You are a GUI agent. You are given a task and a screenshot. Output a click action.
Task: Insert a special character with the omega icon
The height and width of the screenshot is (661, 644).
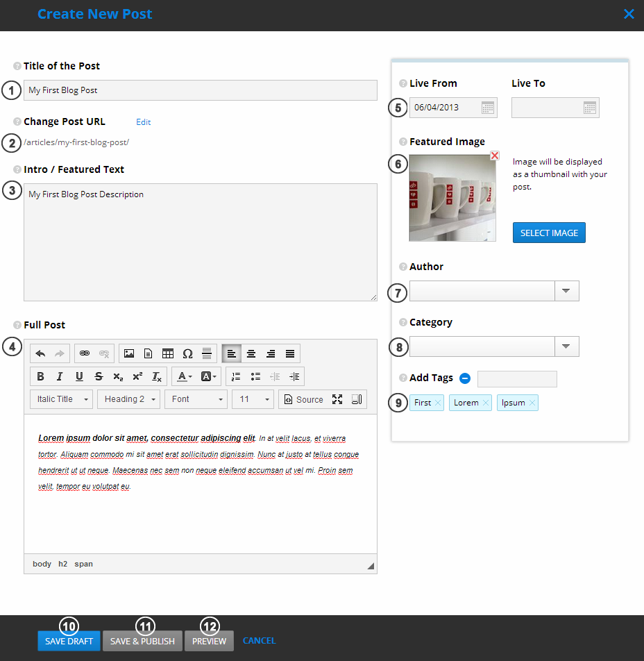click(x=187, y=353)
